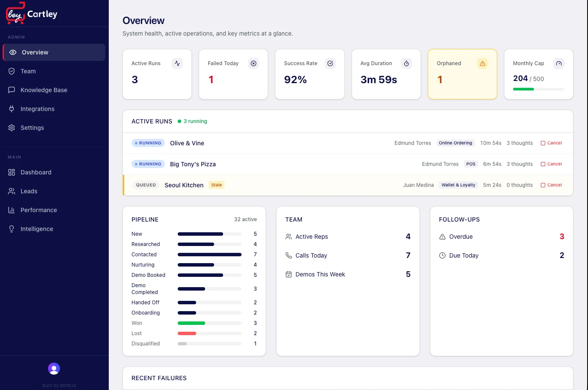Click the Integrations plug icon

tap(12, 109)
